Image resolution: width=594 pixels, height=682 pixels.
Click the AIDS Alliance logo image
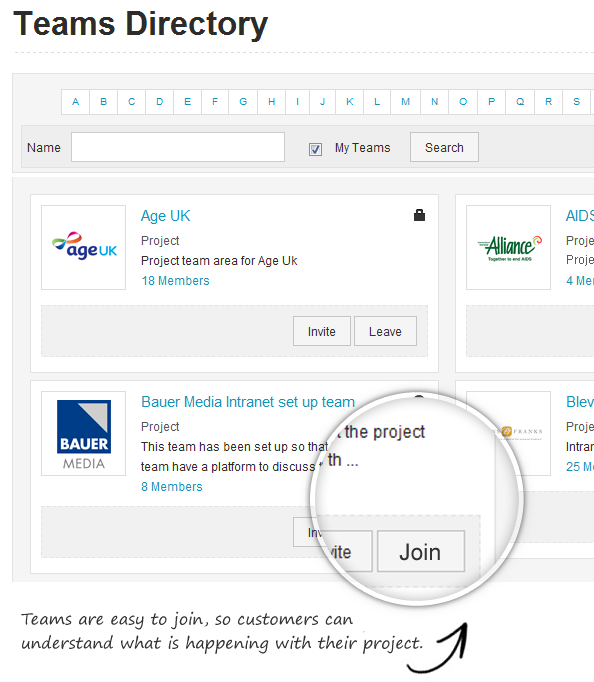click(x=508, y=247)
